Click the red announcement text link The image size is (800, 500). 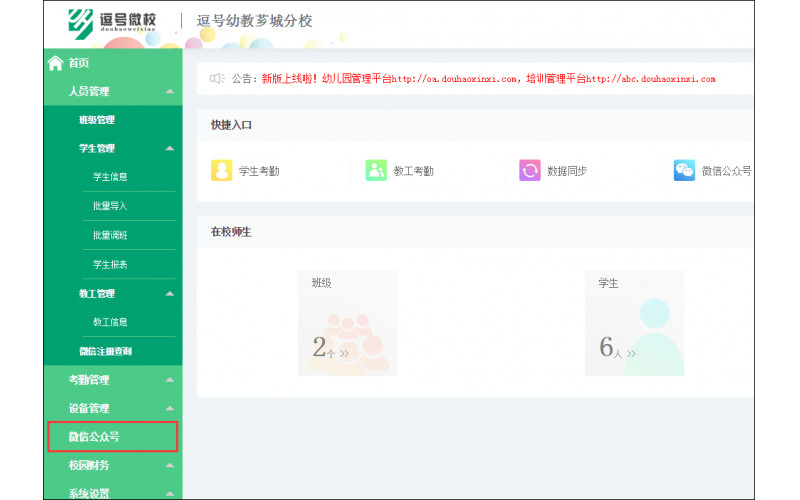click(488, 79)
